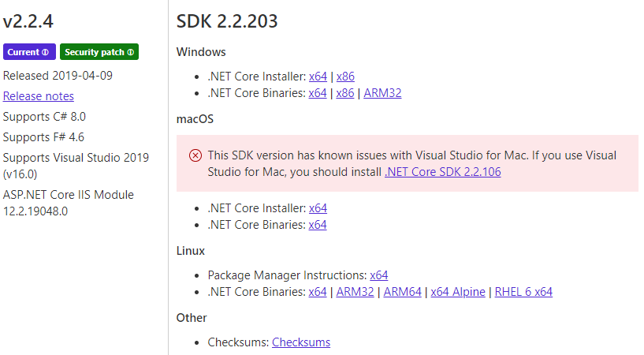Download Linux x64 Alpine binaries
Image resolution: width=644 pixels, height=355 pixels.
pyautogui.click(x=458, y=292)
